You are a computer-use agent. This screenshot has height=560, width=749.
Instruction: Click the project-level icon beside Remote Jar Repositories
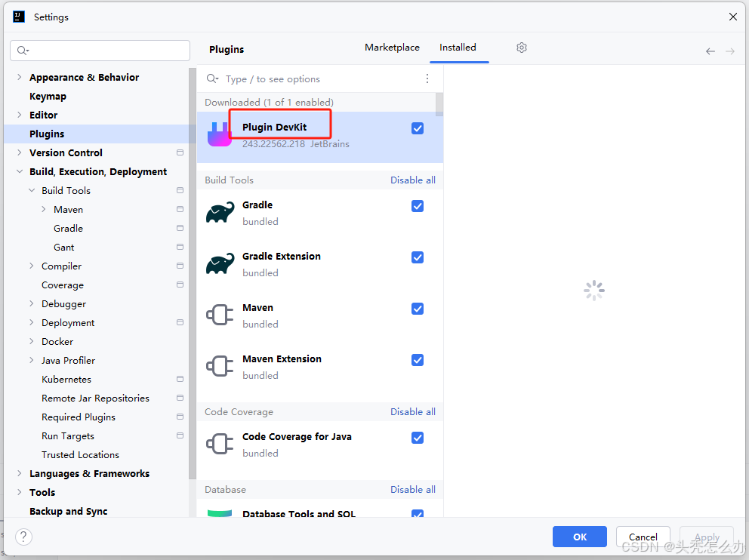180,398
